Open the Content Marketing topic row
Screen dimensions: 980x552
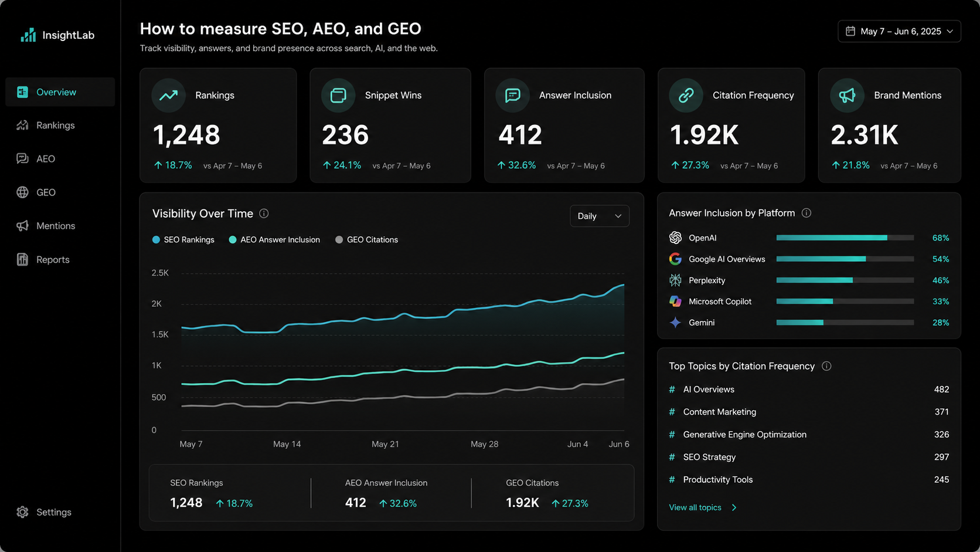[x=809, y=412]
